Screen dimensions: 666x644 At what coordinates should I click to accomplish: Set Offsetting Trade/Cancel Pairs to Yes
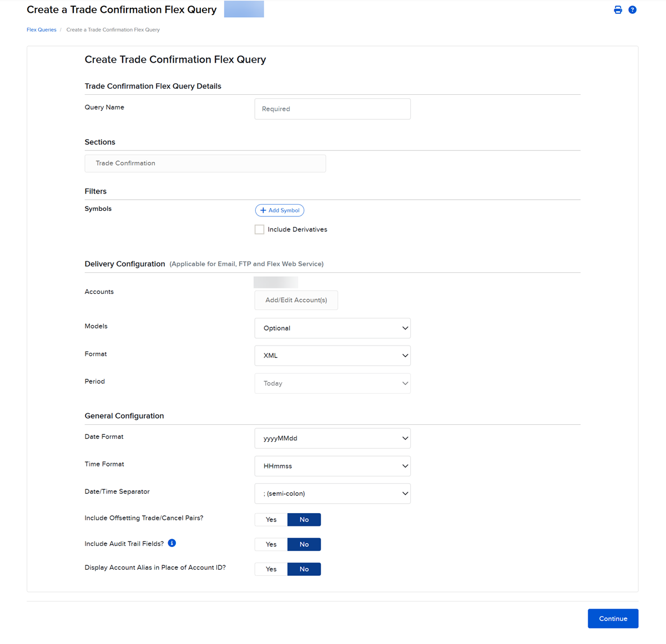click(x=271, y=520)
